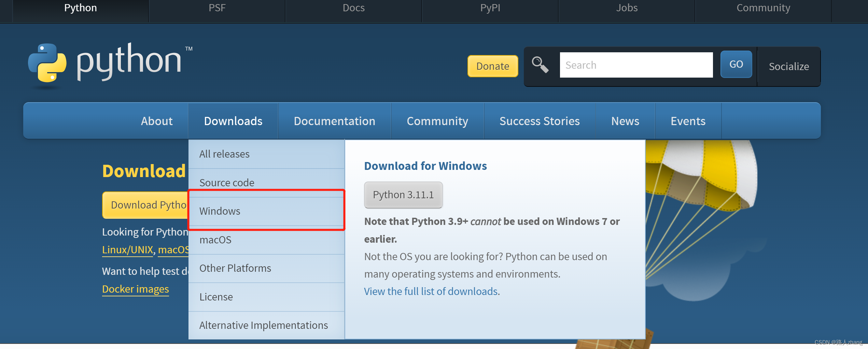
Task: Select Python in the top menu bar
Action: [x=80, y=8]
